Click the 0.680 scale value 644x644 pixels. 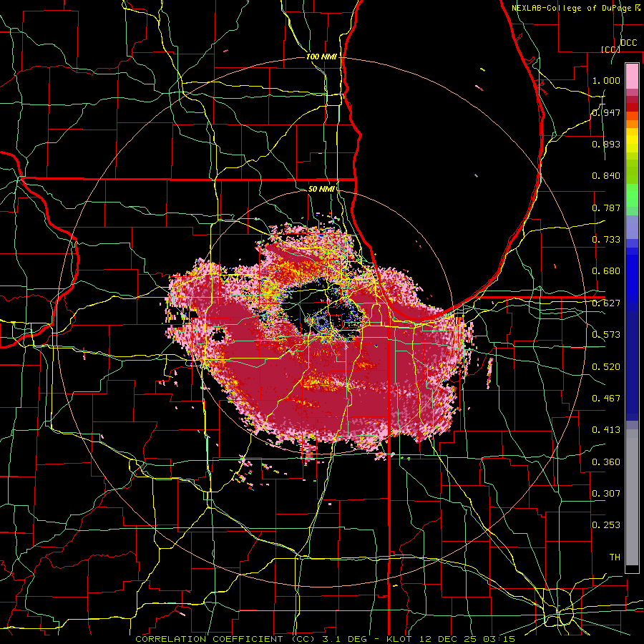pyautogui.click(x=606, y=271)
